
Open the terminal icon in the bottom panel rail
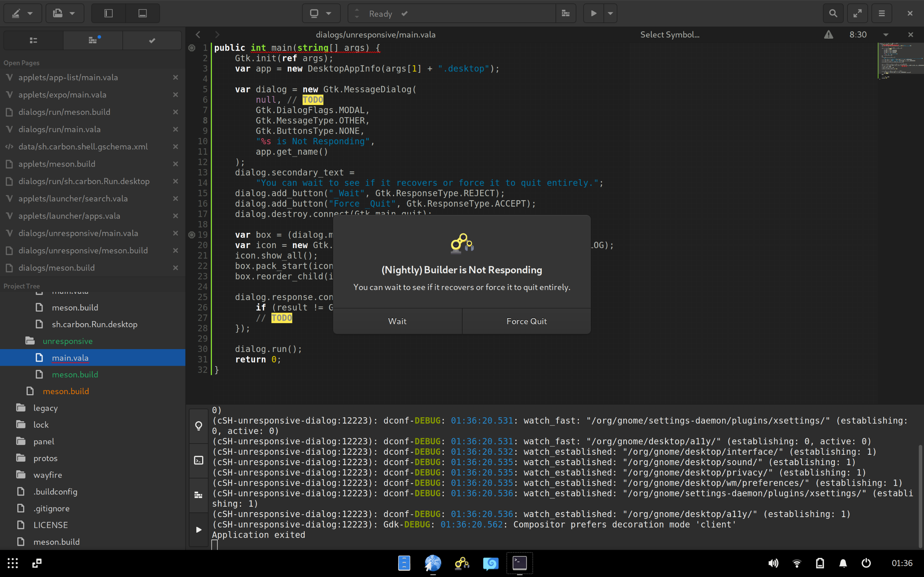[199, 460]
